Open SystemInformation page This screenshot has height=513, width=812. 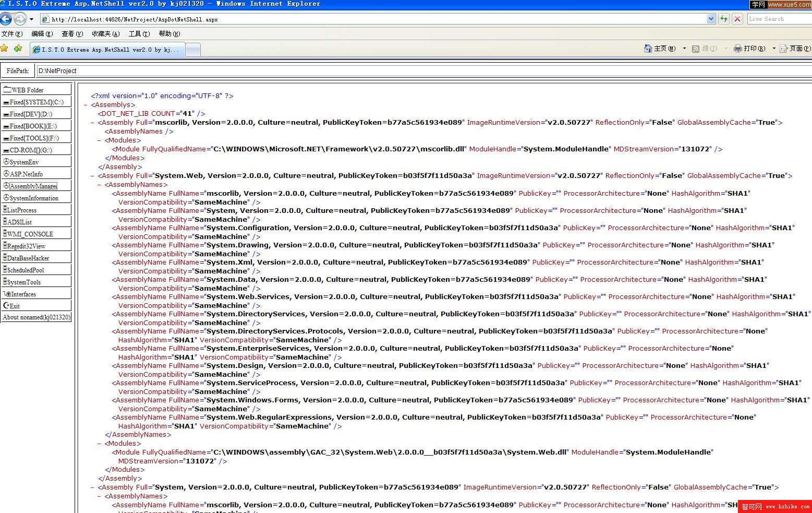coord(37,198)
